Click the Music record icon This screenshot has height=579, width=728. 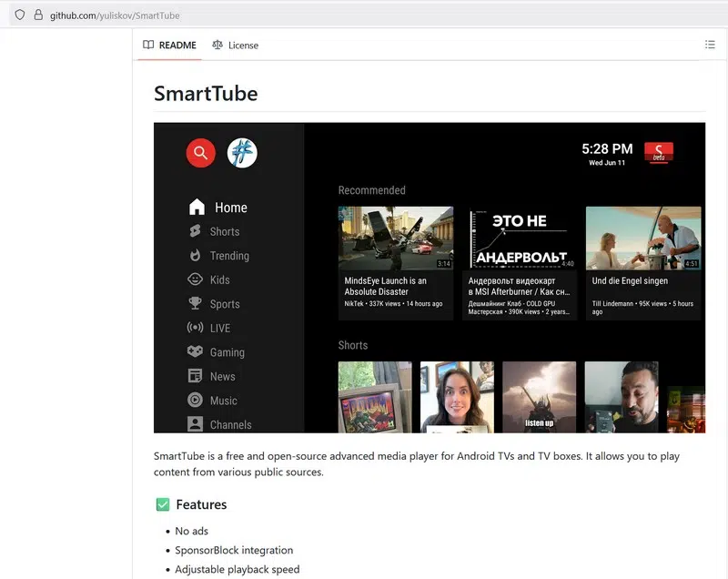194,400
